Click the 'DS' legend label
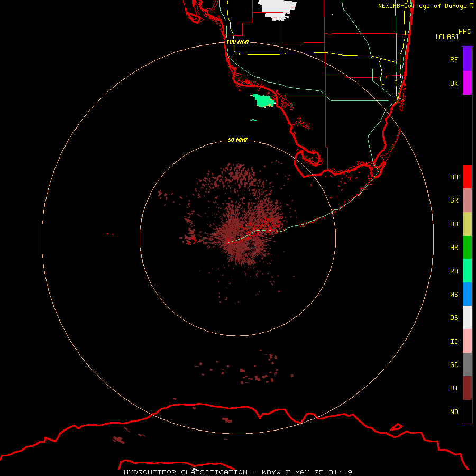This screenshot has height=476, width=476. (454, 318)
